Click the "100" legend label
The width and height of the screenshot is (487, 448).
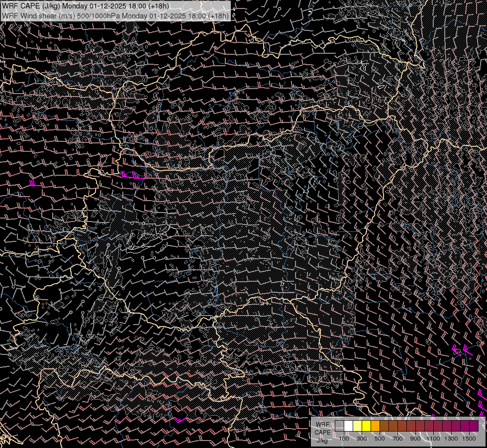(x=344, y=439)
